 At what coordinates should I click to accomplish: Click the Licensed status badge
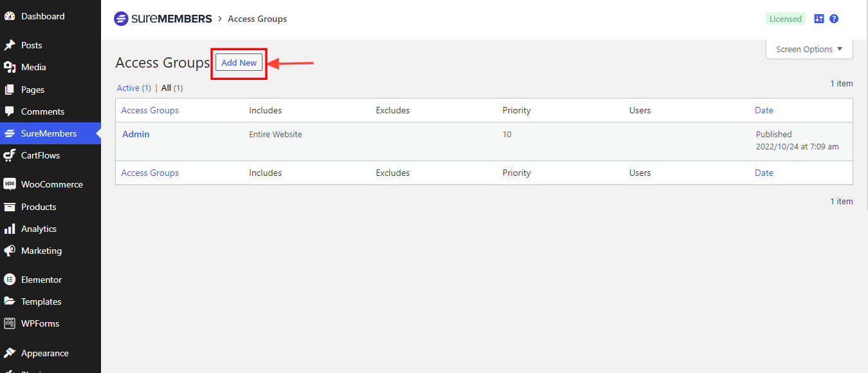(786, 19)
